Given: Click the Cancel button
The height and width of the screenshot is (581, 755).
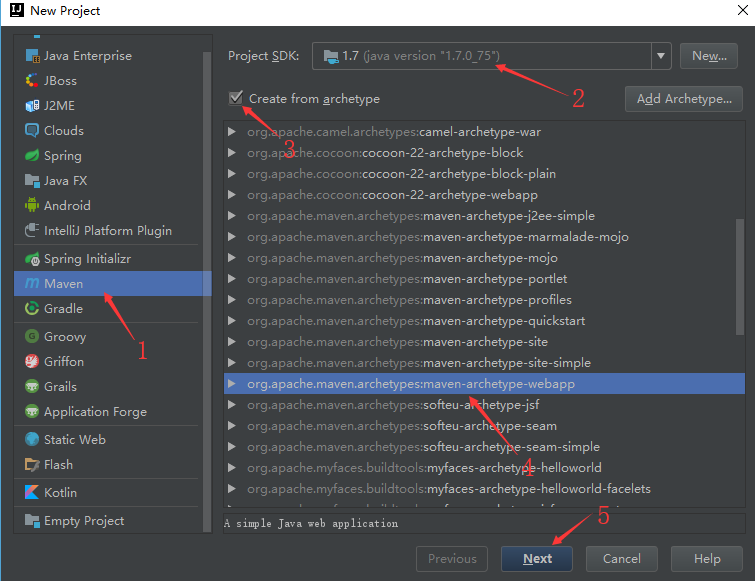Looking at the screenshot, I should pyautogui.click(x=622, y=559).
